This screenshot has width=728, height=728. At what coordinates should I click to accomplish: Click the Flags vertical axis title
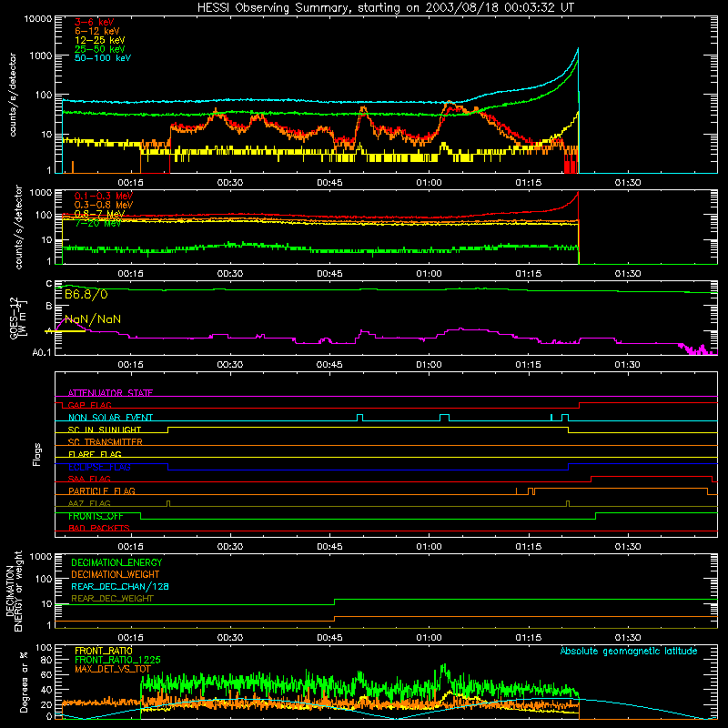pos(37,454)
